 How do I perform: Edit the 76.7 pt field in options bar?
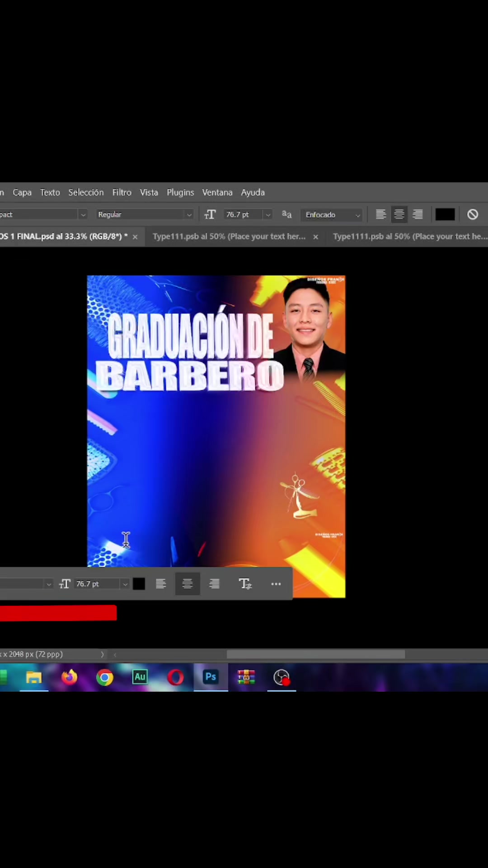pyautogui.click(x=243, y=215)
